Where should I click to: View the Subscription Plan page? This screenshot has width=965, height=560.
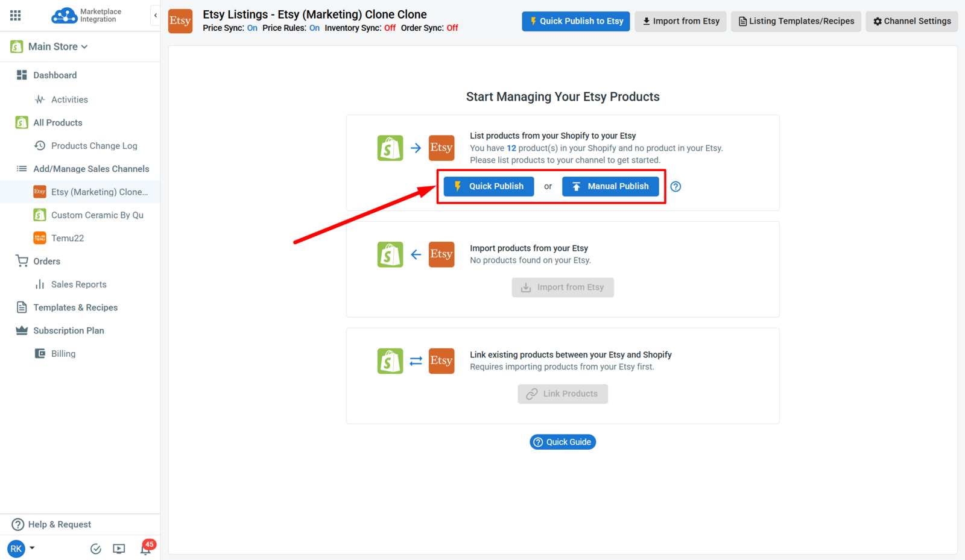(69, 330)
